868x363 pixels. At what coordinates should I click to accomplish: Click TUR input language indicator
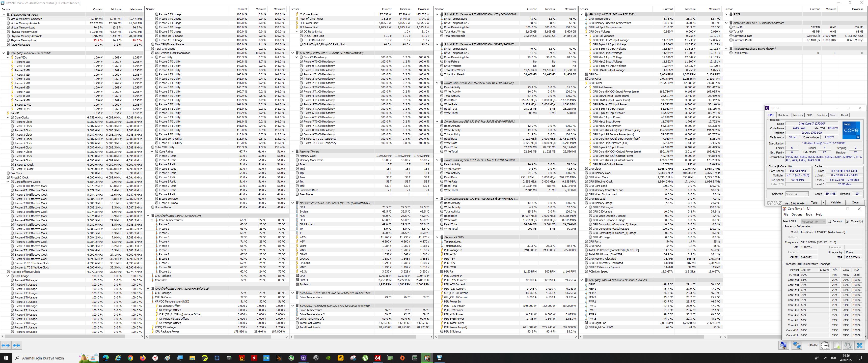[833, 358]
